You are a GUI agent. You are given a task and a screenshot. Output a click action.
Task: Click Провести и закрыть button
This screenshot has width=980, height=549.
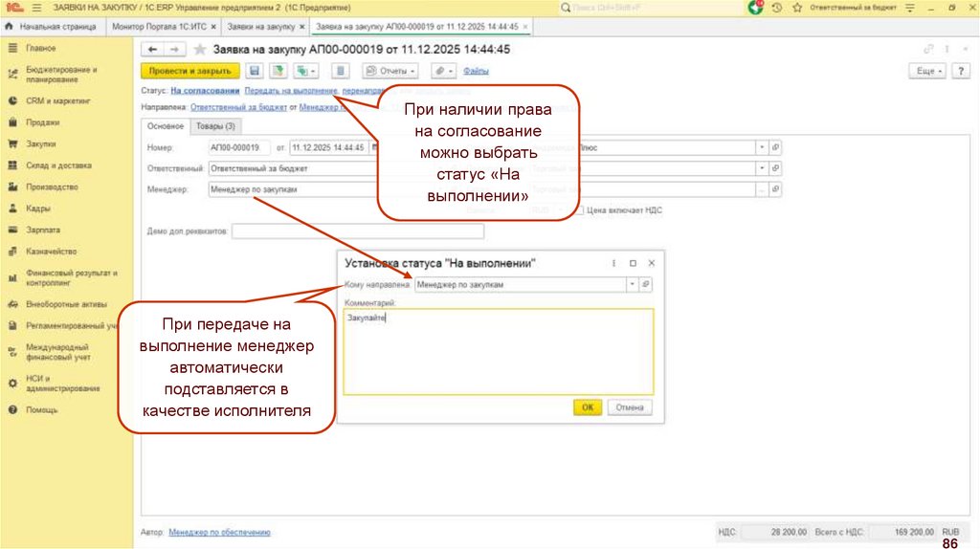[x=190, y=71]
